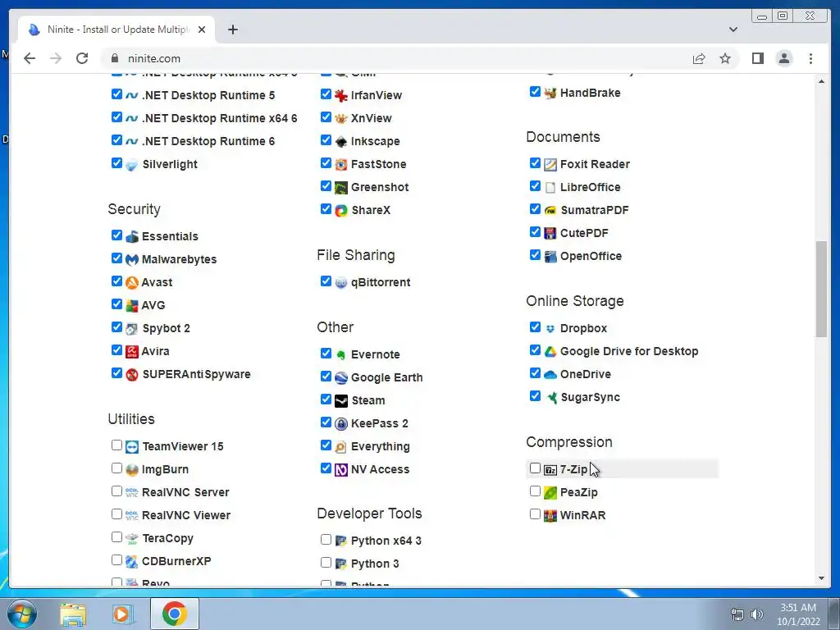The image size is (840, 630).
Task: Click the FastStone app icon
Action: pos(340,164)
